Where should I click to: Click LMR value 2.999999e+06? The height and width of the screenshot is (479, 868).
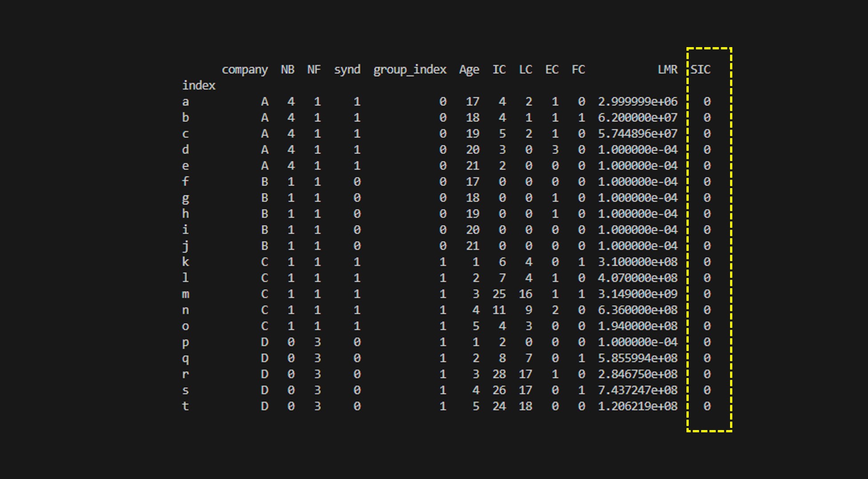click(x=638, y=102)
